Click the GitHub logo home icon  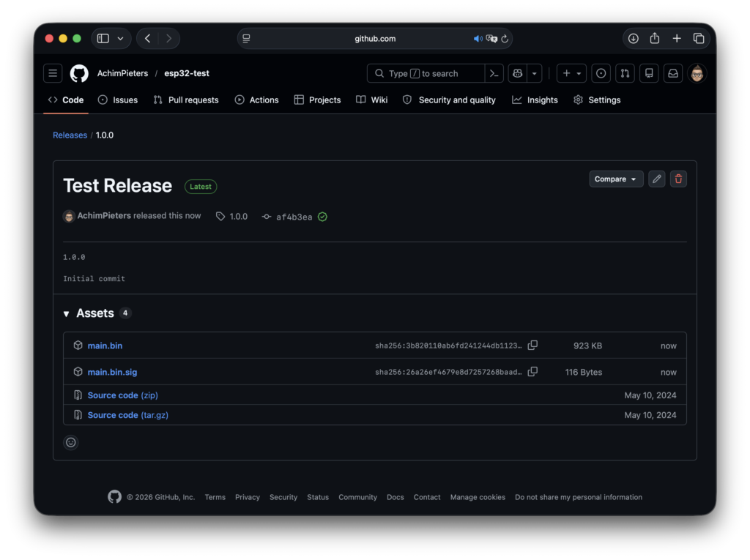coord(79,73)
